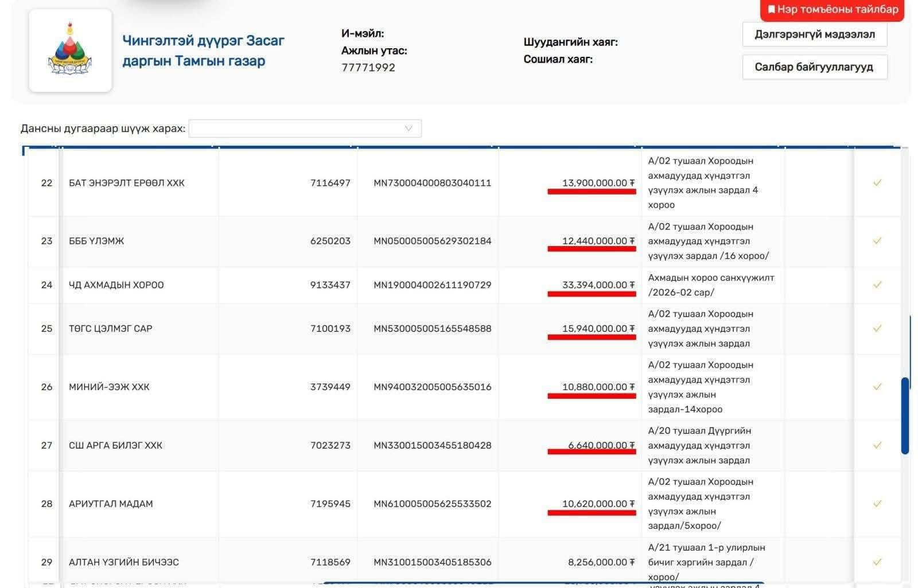Click Чингэлтэй дүүрэг Засаг дарга organization title
This screenshot has height=588, width=918.
pyautogui.click(x=203, y=51)
